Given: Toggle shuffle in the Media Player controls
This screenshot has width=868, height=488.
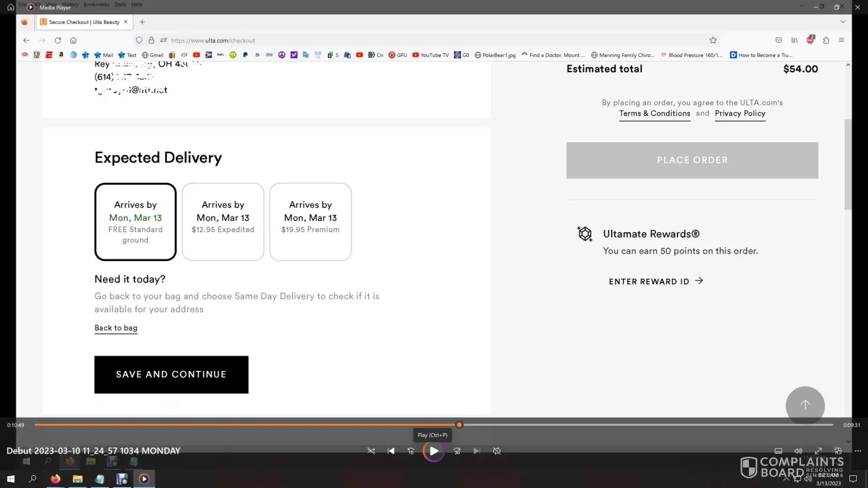Looking at the screenshot, I should [x=371, y=451].
